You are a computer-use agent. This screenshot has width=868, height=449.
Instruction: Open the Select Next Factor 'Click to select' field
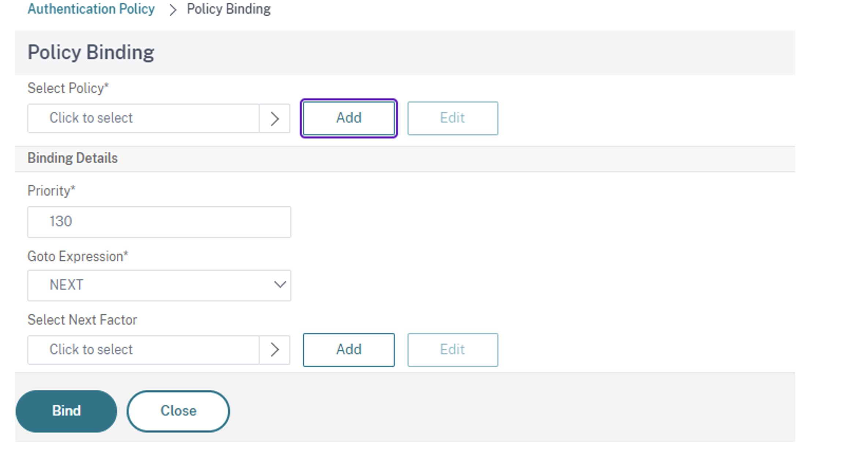pyautogui.click(x=143, y=350)
